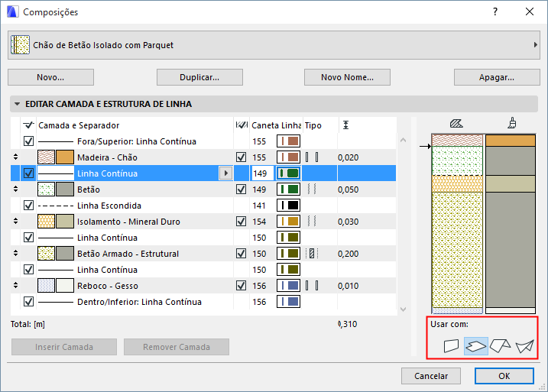
Task: Click the green pen swatch on selected row
Action: [x=288, y=173]
